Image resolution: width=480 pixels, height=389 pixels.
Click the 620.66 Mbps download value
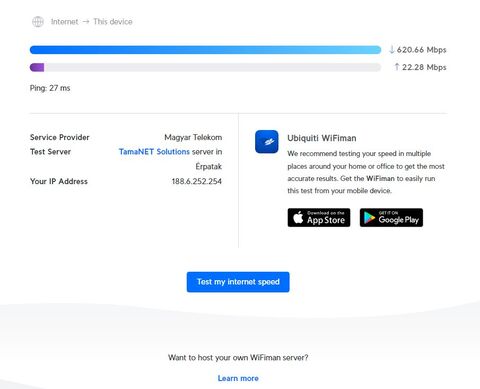pos(421,50)
